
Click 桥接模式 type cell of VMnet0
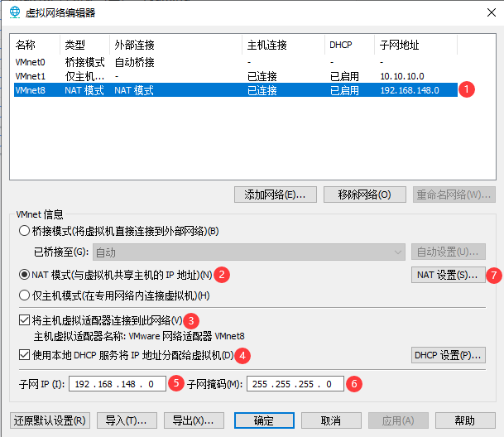click(x=84, y=62)
